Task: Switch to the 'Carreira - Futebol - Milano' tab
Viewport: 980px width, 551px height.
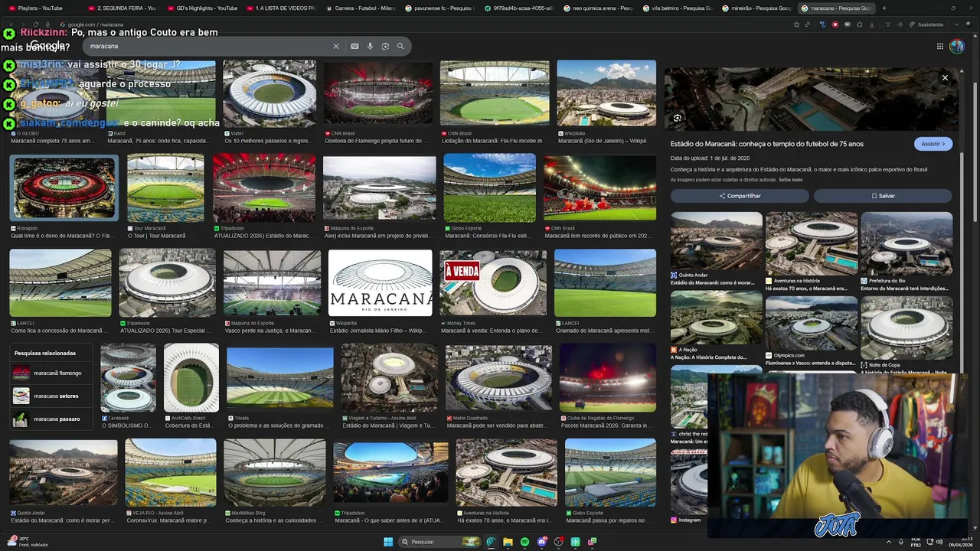Action: pyautogui.click(x=361, y=8)
